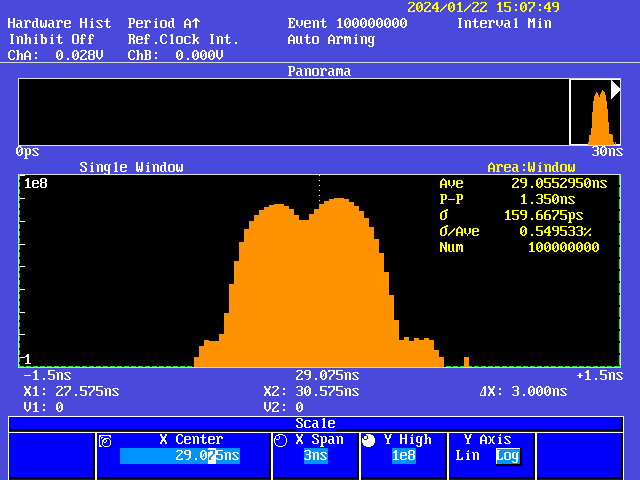The image size is (640, 480).
Task: Click the white arrow in Panorama view
Action: 616,89
